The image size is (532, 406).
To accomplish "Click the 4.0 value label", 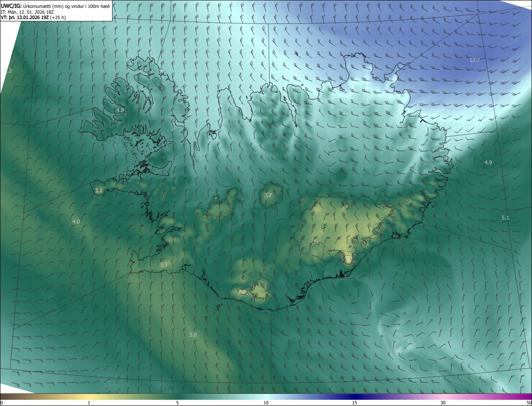I will [x=76, y=221].
